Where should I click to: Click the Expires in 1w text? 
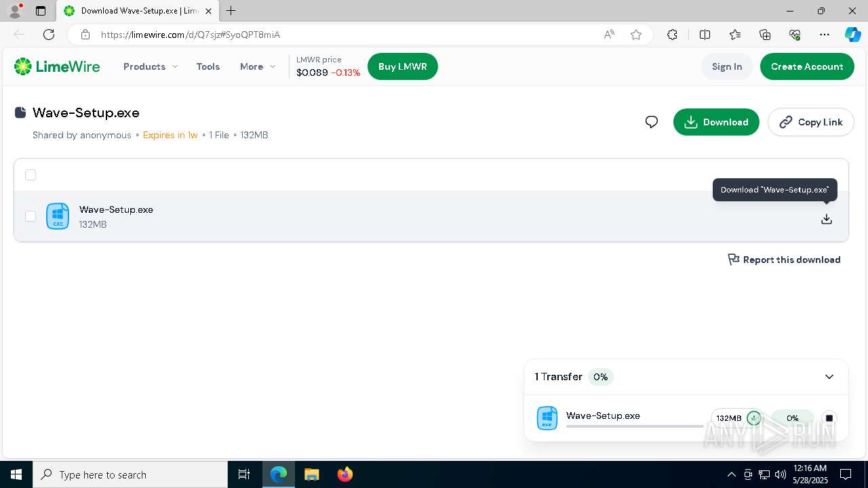click(170, 135)
